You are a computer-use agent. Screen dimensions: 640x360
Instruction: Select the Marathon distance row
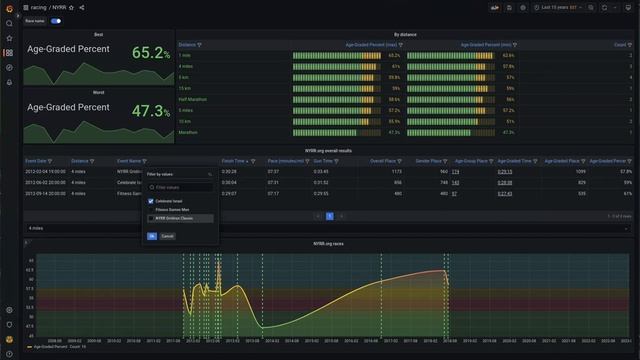pos(188,133)
